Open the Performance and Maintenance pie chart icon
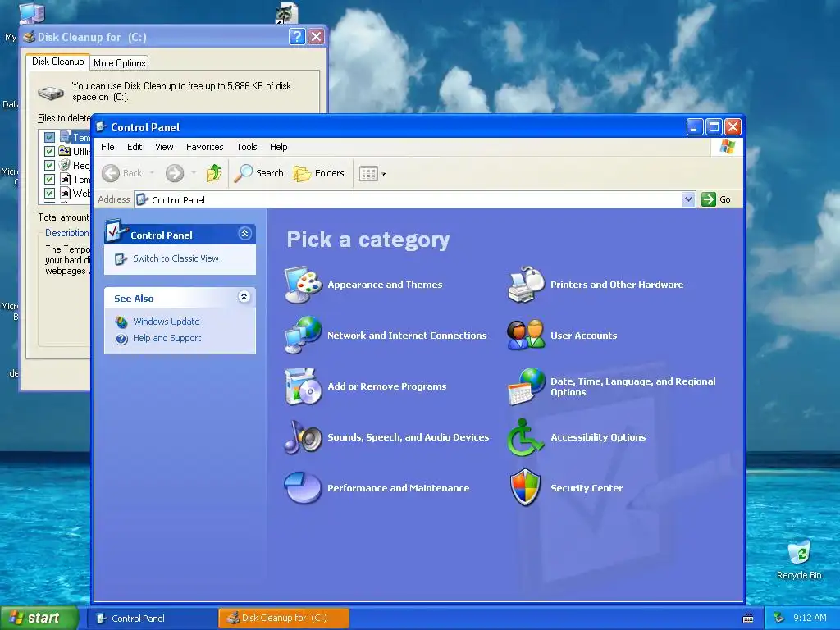Viewport: 840px width, 630px height. click(x=304, y=487)
